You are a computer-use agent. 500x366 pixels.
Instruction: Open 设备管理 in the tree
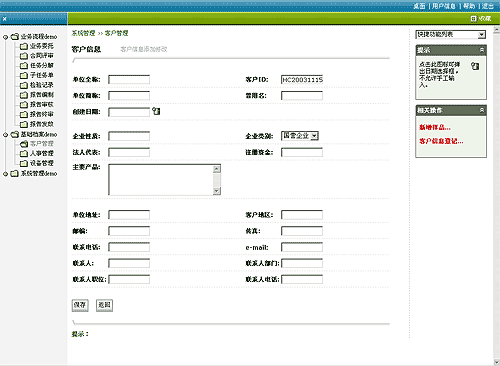pyautogui.click(x=42, y=163)
